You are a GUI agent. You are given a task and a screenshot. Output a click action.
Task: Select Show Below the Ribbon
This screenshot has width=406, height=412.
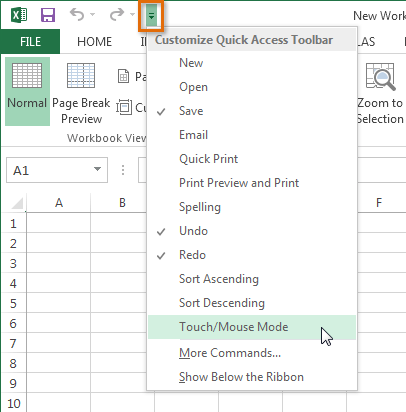pos(252,377)
